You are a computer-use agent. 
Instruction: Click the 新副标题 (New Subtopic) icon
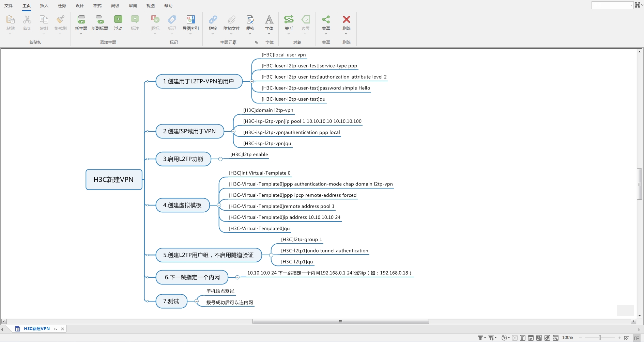[99, 20]
